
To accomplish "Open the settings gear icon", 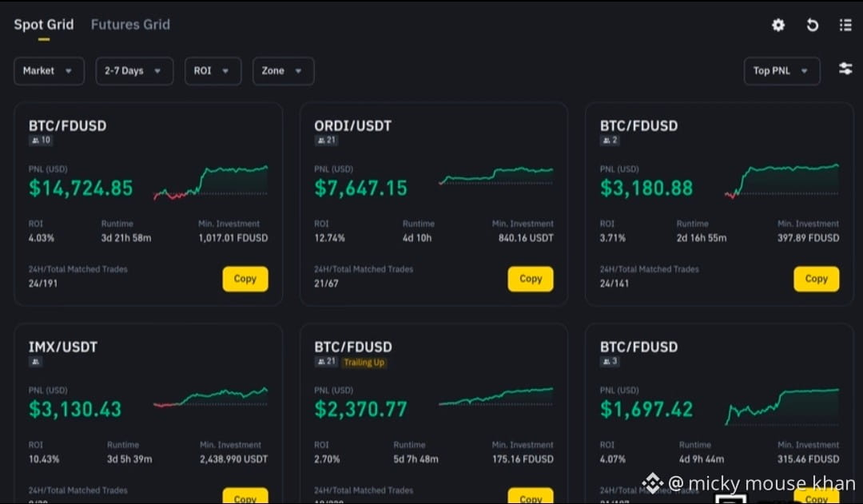I will (777, 25).
